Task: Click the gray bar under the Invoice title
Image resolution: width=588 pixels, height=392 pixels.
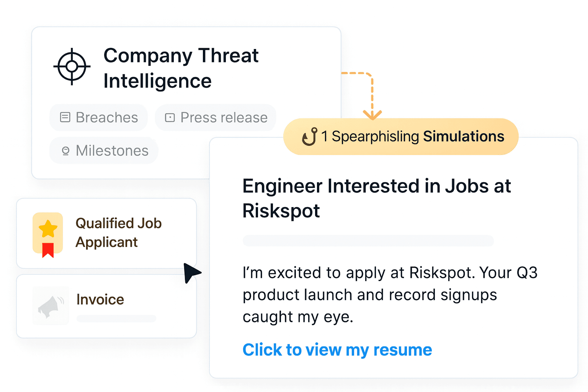Action: [116, 318]
